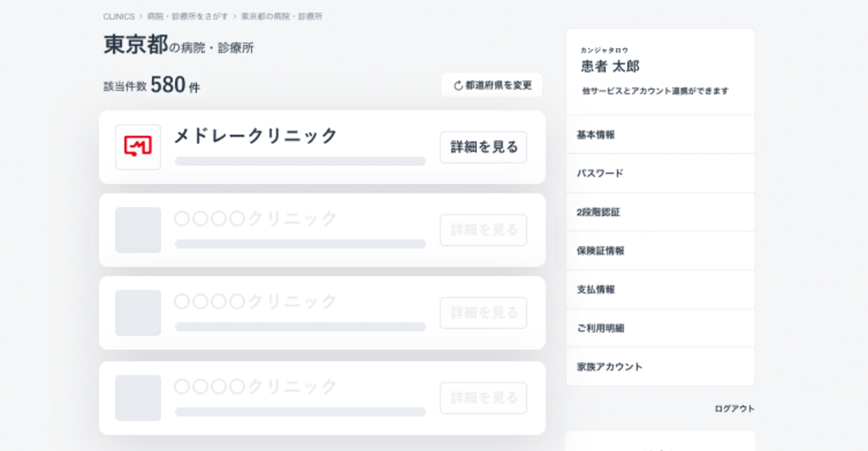Click the 都道府県を変更 button
Viewport: 868px width, 451px height.
(491, 86)
